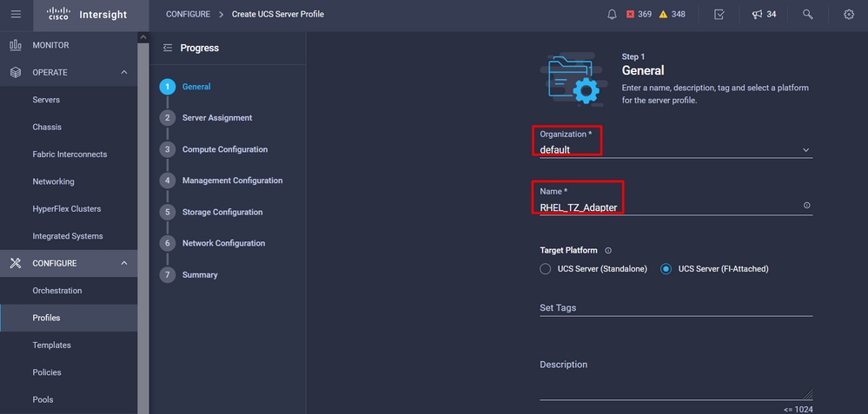Image resolution: width=868 pixels, height=414 pixels.
Task: Click the CONFIGURE breadcrumb link
Action: 189,15
